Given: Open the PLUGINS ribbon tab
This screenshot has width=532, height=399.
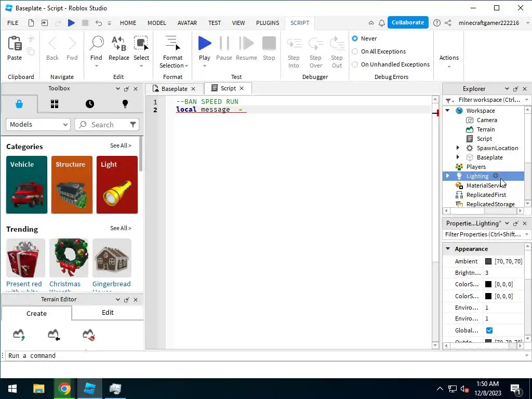Looking at the screenshot, I should point(268,23).
